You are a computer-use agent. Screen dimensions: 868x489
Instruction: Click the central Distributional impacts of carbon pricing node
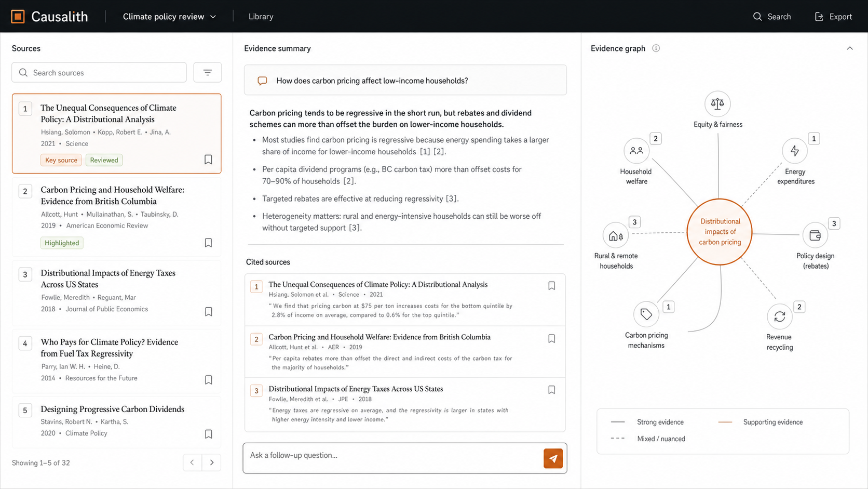click(720, 232)
